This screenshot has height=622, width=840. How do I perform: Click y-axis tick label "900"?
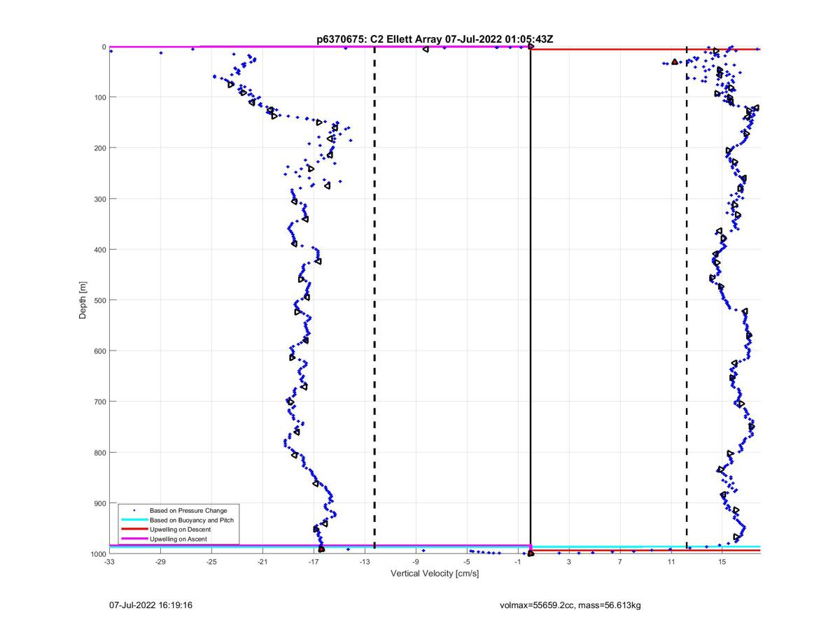[x=100, y=503]
